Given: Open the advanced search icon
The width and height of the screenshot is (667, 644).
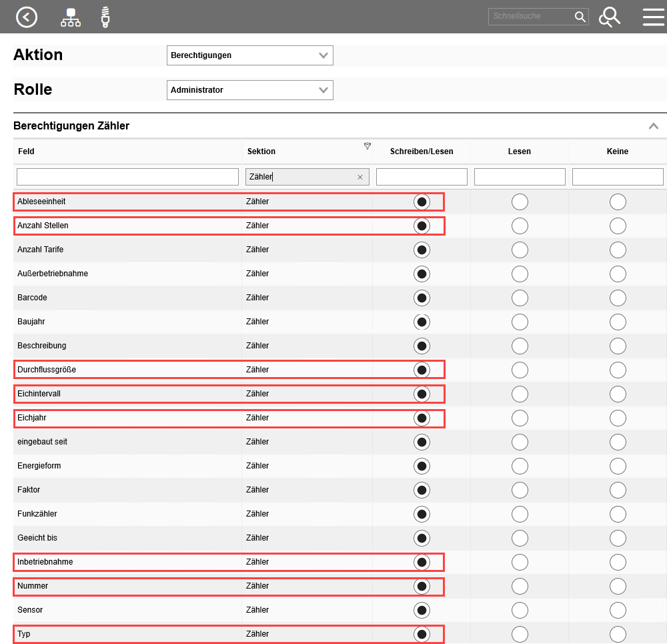Looking at the screenshot, I should (609, 17).
